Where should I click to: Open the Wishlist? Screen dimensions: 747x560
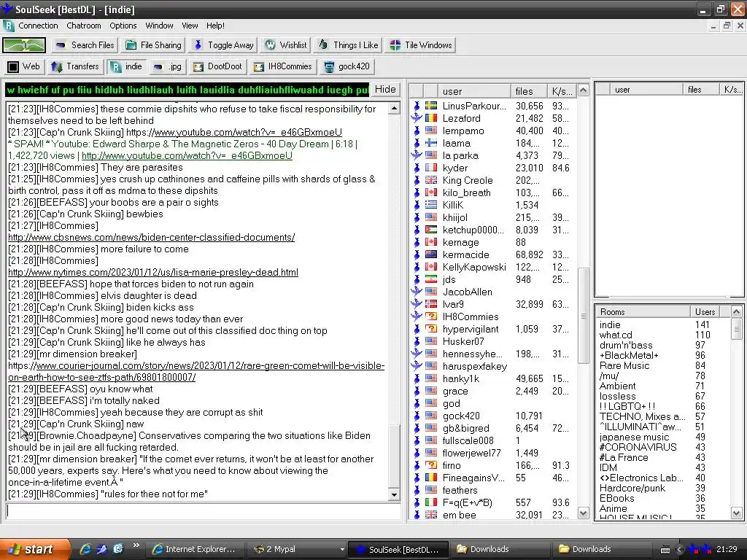[286, 45]
